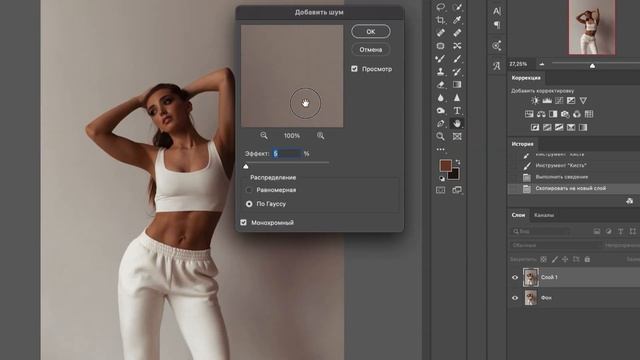Click the Отмена button
Image resolution: width=640 pixels, height=360 pixels.
click(371, 50)
